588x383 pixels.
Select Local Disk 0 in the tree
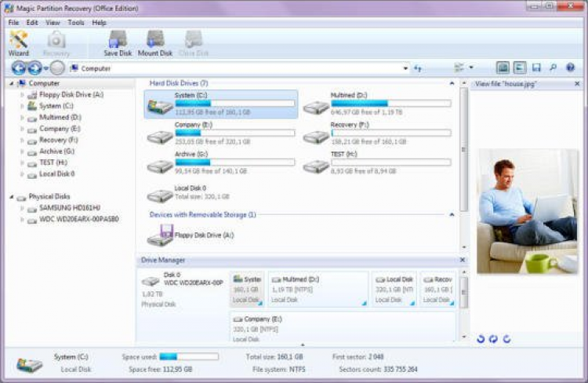click(x=56, y=174)
